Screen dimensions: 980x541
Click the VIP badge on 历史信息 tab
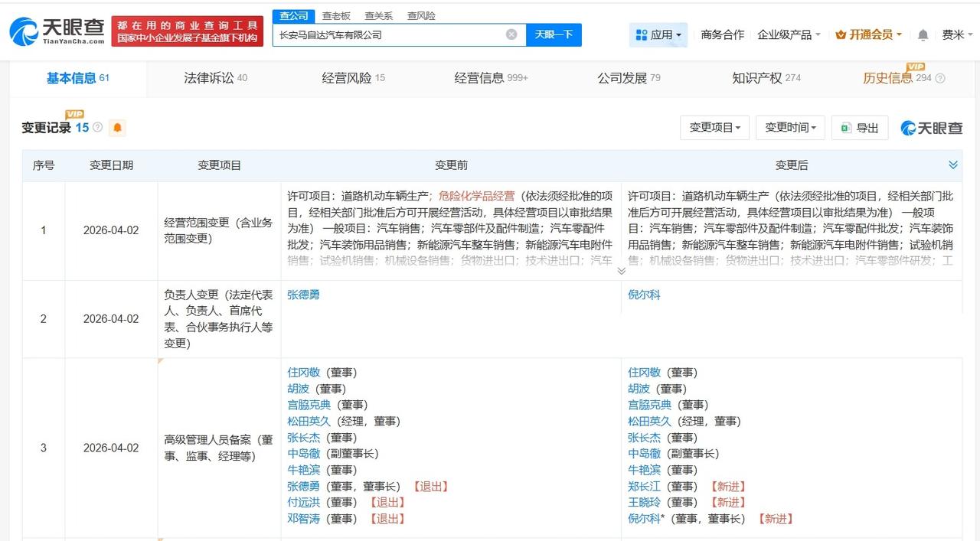click(x=915, y=68)
